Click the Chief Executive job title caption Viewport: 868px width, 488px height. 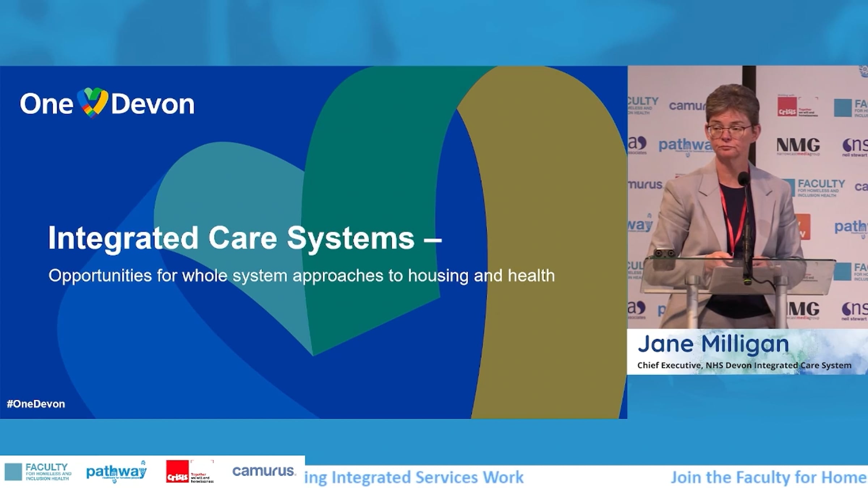pyautogui.click(x=744, y=365)
